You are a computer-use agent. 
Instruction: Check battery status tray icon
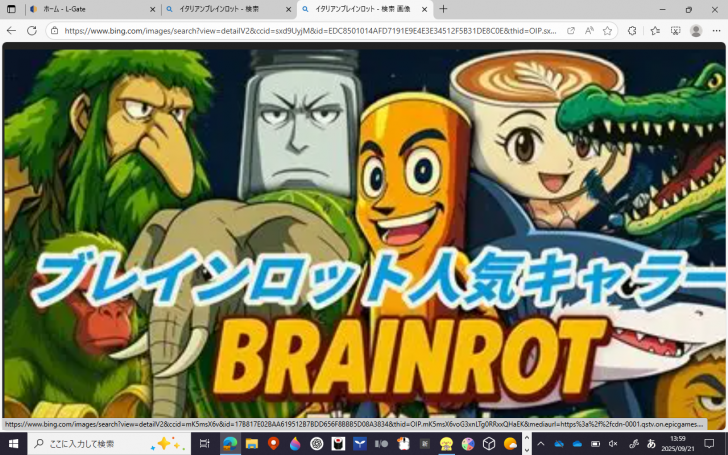[595, 443]
